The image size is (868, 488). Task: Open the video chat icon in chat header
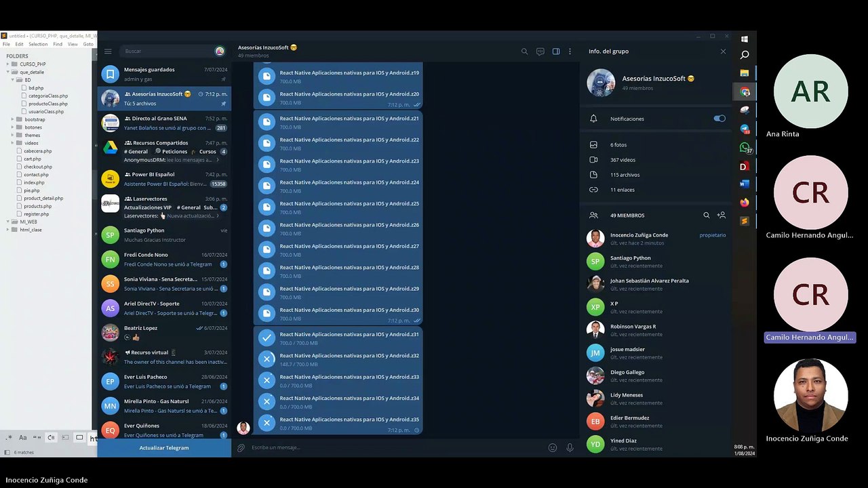540,51
